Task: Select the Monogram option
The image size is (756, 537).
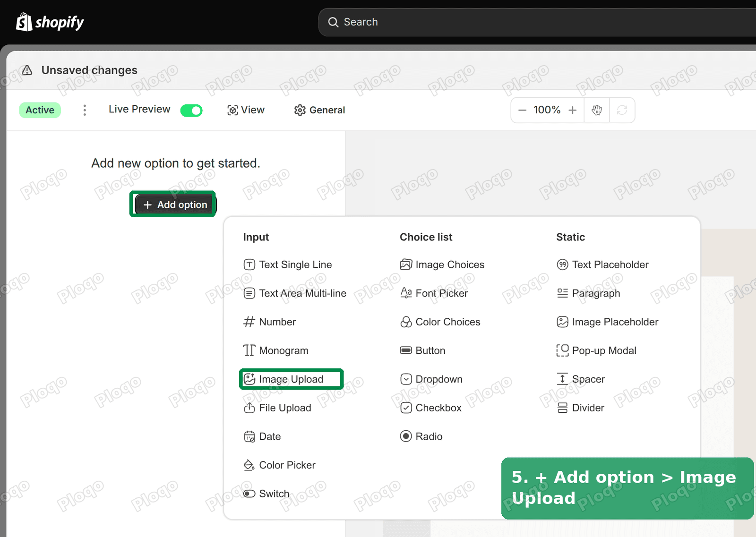Action: point(276,350)
